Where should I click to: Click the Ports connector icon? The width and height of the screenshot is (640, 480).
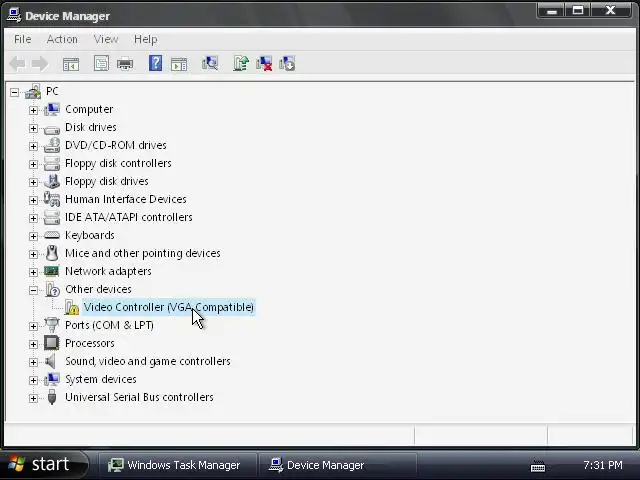(x=52, y=325)
